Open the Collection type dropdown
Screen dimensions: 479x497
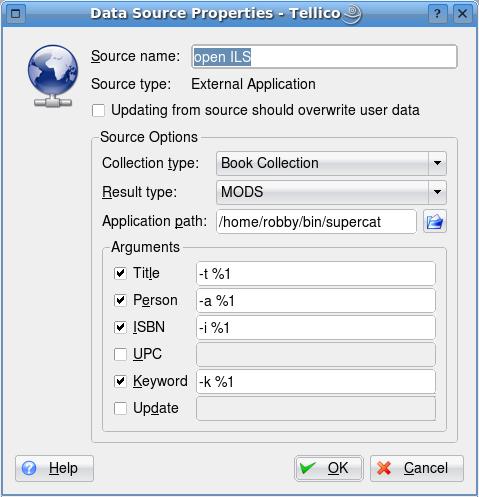pos(331,163)
